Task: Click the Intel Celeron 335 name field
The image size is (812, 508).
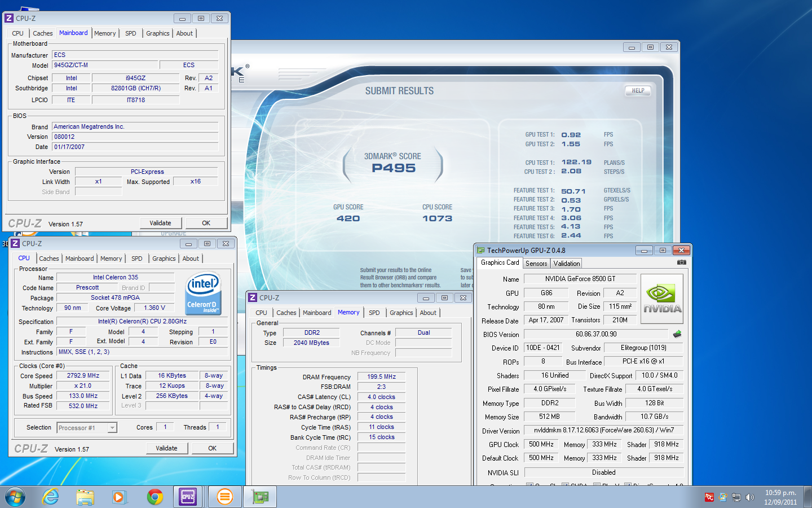Action: (116, 277)
